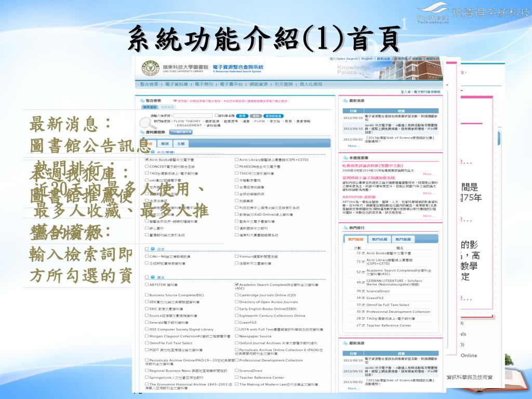Click the bird icon beside 整合檢索
The width and height of the screenshot is (532, 399).
[142, 101]
